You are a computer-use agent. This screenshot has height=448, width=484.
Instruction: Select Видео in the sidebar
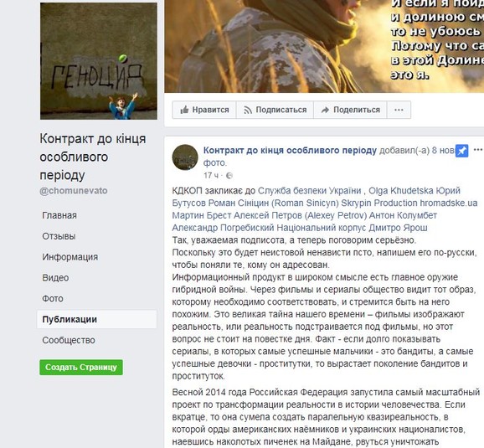coord(55,277)
